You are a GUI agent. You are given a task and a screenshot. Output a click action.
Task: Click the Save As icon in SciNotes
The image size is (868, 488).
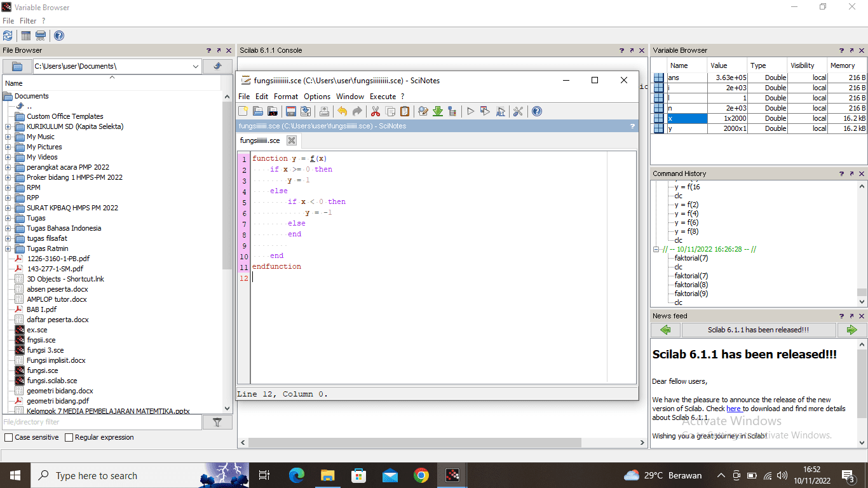(306, 111)
